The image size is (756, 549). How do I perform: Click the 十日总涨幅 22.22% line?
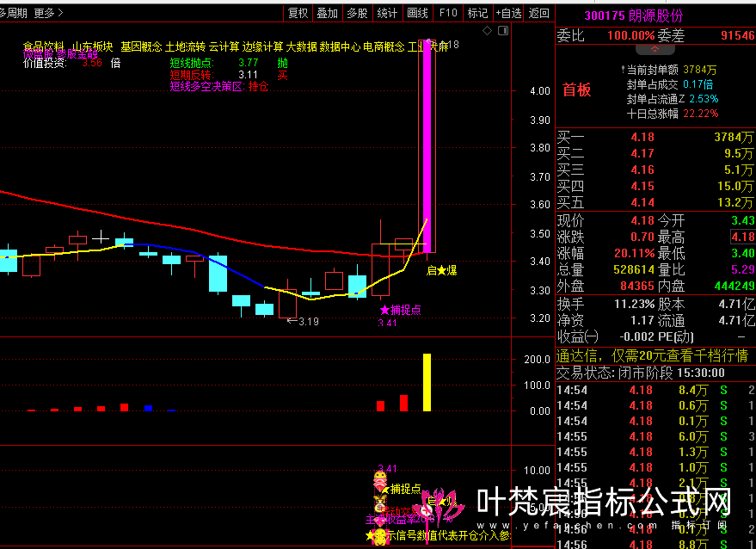(673, 114)
